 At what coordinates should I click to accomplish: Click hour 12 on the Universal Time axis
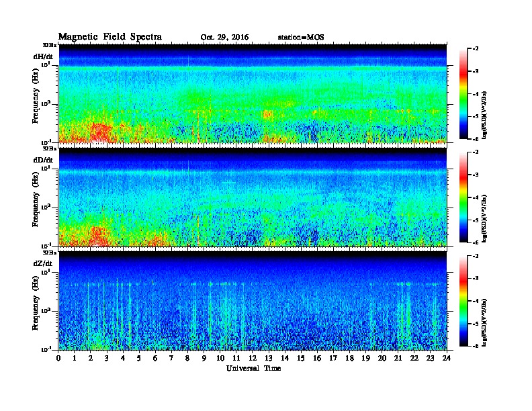click(x=253, y=359)
